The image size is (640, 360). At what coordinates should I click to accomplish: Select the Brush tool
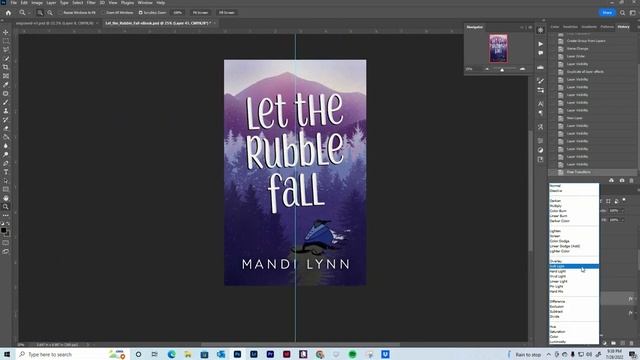coord(6,102)
